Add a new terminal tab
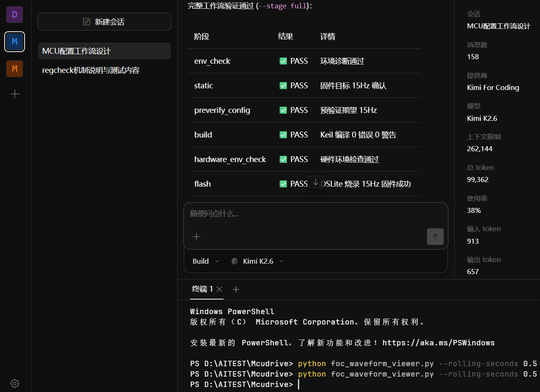This screenshot has width=540, height=392. (x=236, y=290)
